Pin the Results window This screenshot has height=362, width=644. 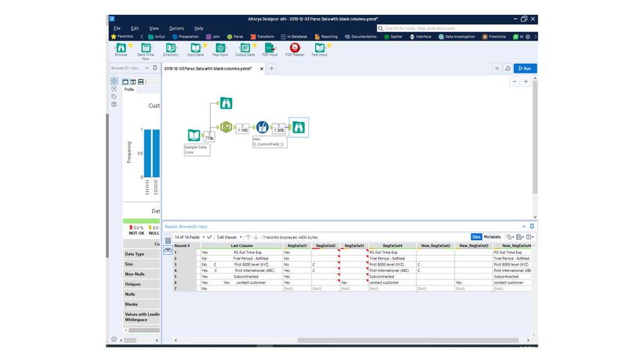532,226
